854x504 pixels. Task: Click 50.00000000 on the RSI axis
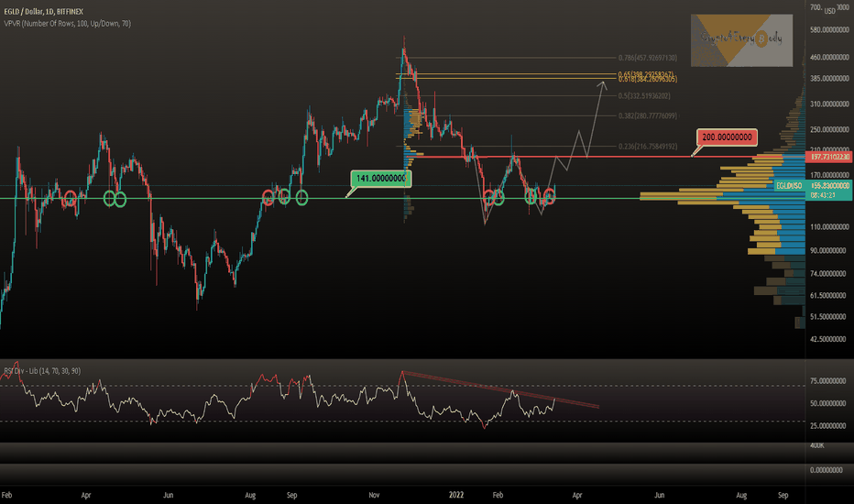(x=827, y=403)
